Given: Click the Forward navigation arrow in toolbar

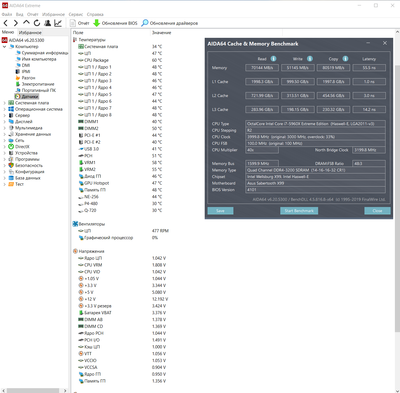Looking at the screenshot, I should point(16,23).
